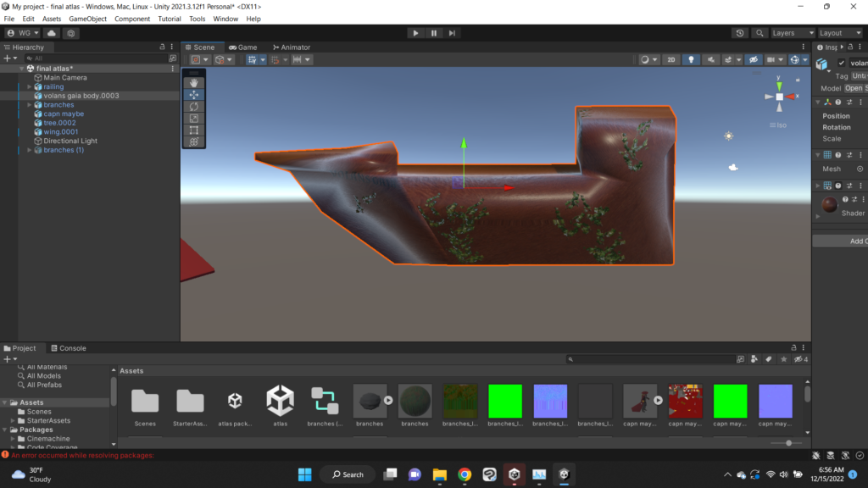Open the draw mode shading dropdown
868x488 pixels.
[648, 60]
